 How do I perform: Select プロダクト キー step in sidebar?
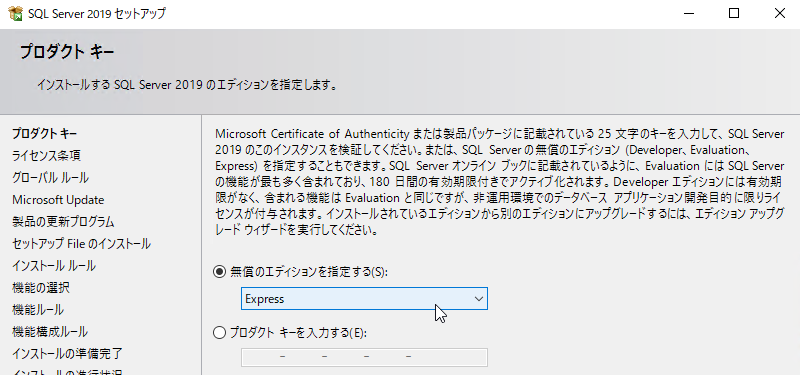45,134
